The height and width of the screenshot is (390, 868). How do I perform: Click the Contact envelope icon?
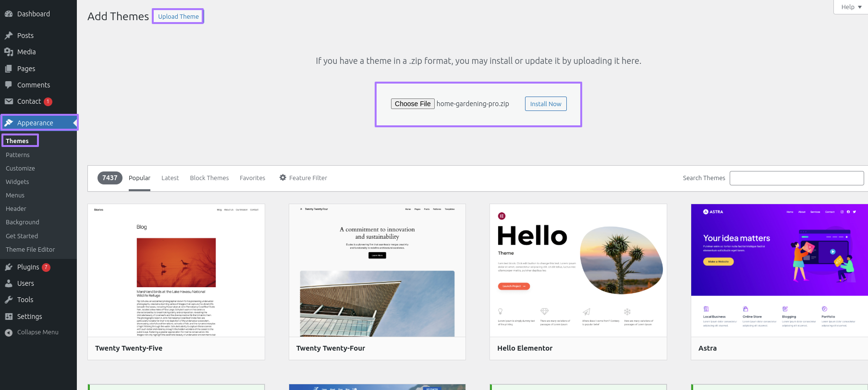(9, 101)
